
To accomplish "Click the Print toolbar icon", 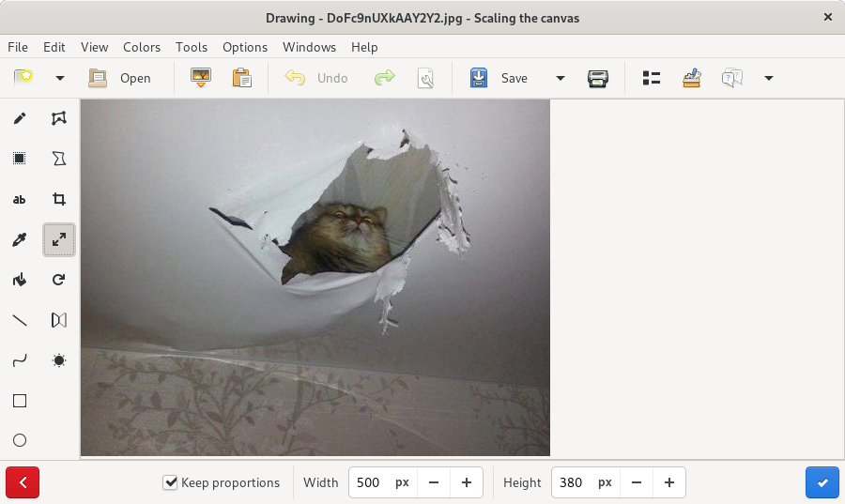I will point(598,79).
